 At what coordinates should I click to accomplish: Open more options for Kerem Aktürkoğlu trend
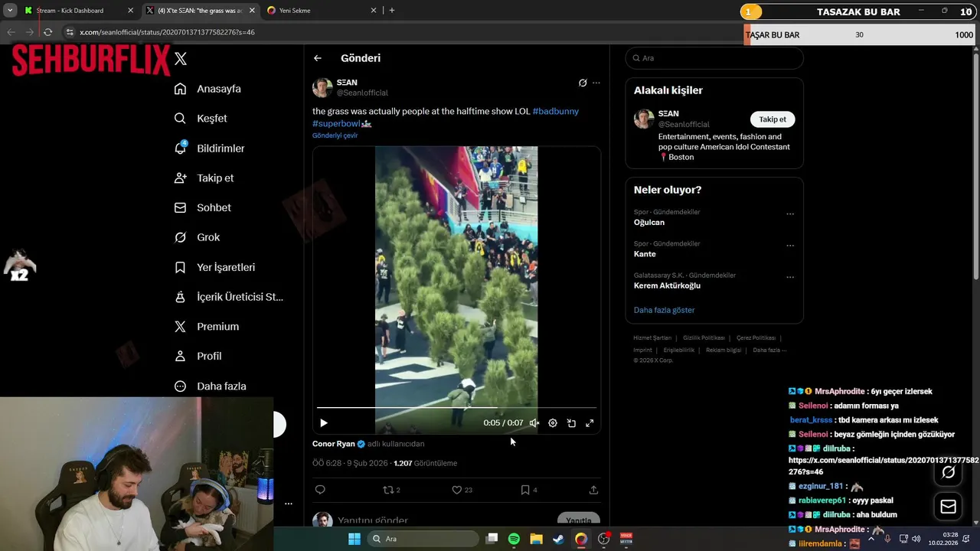click(x=790, y=277)
